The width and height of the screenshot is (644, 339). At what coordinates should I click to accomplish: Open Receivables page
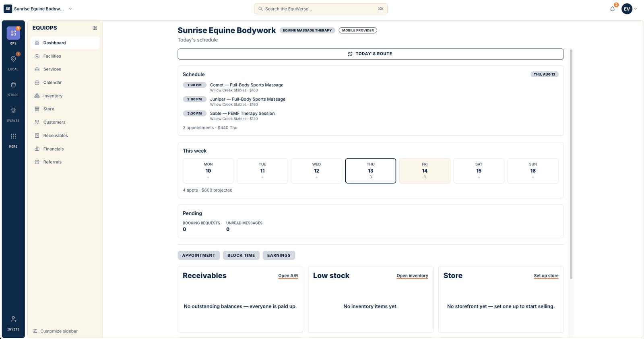[x=65, y=136]
